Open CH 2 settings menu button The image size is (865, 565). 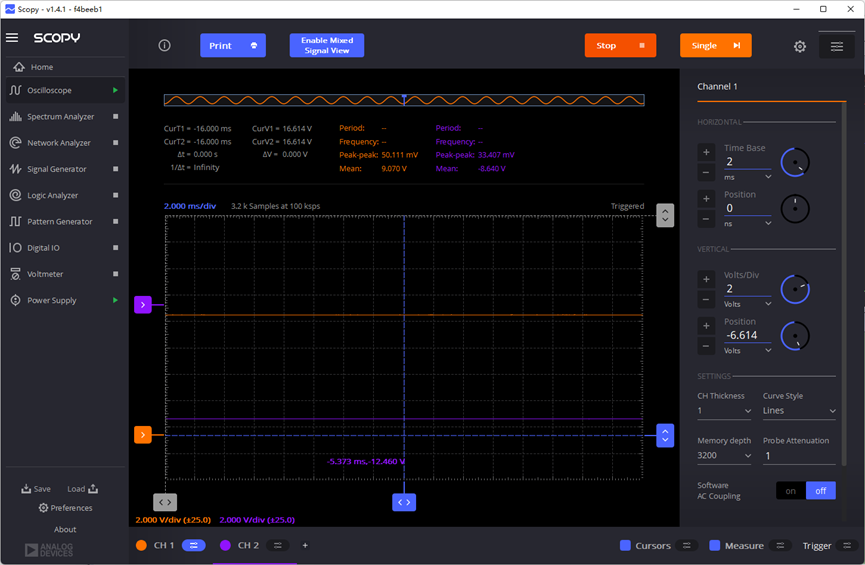click(x=277, y=545)
